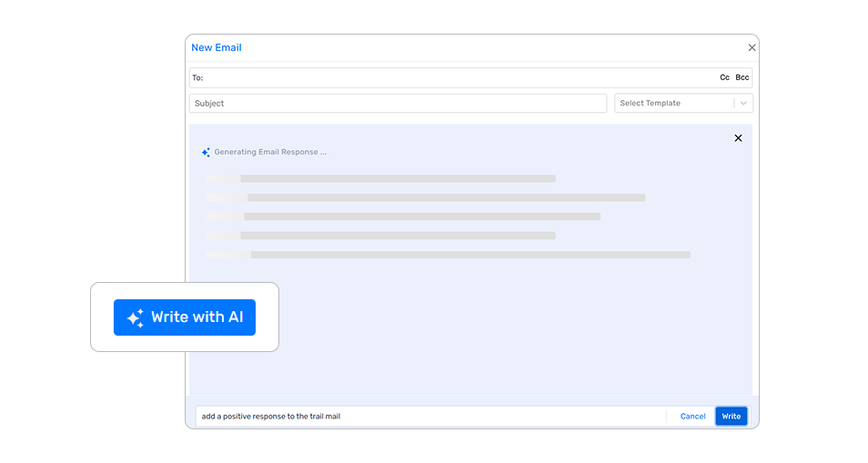Click the AI prompt text field
Image resolution: width=868 pixels, height=463 pixels.
point(429,417)
